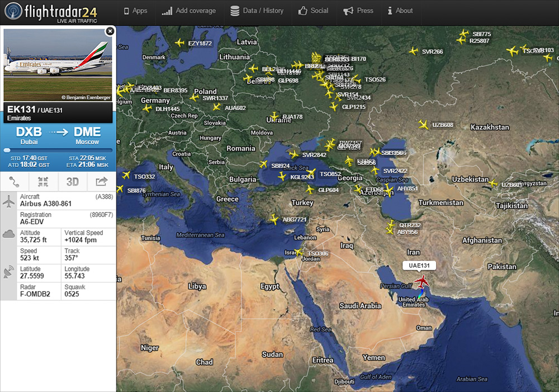Open the Press menu
Image resolution: width=559 pixels, height=392 pixels.
click(358, 11)
